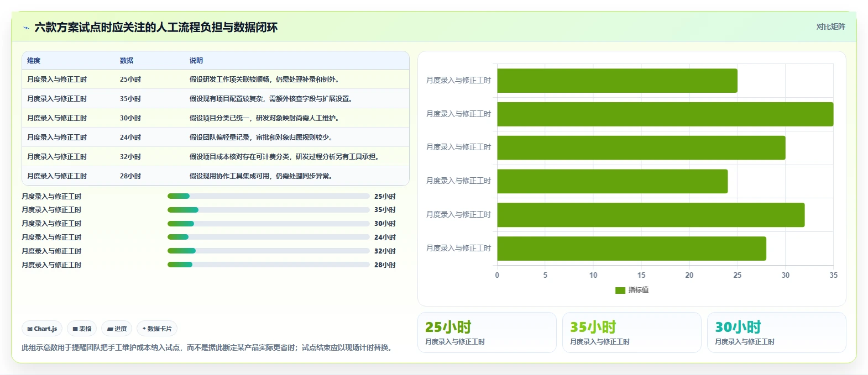Click the longest chart bar reaching 35

[665, 114]
